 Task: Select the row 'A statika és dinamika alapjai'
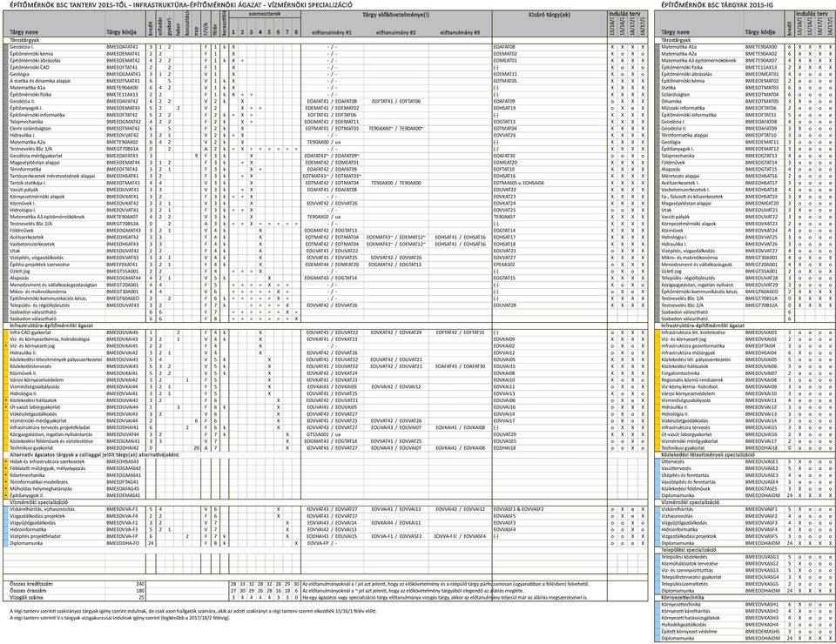[326, 81]
